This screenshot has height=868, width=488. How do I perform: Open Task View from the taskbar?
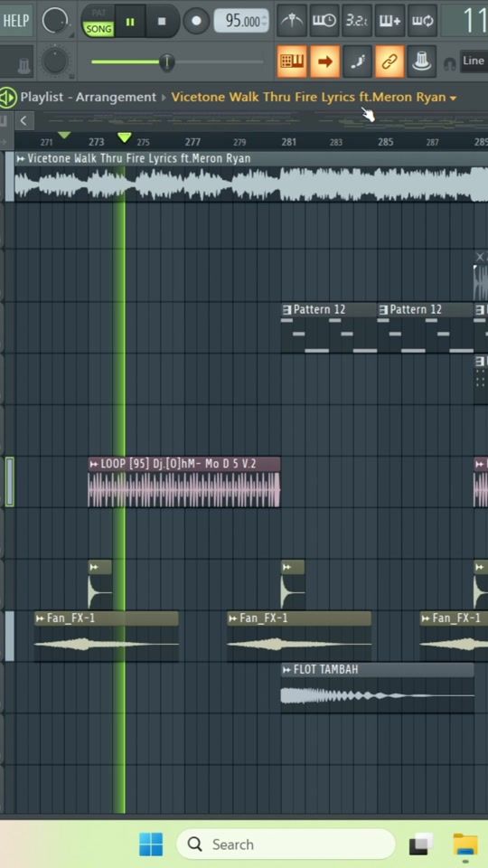click(421, 844)
